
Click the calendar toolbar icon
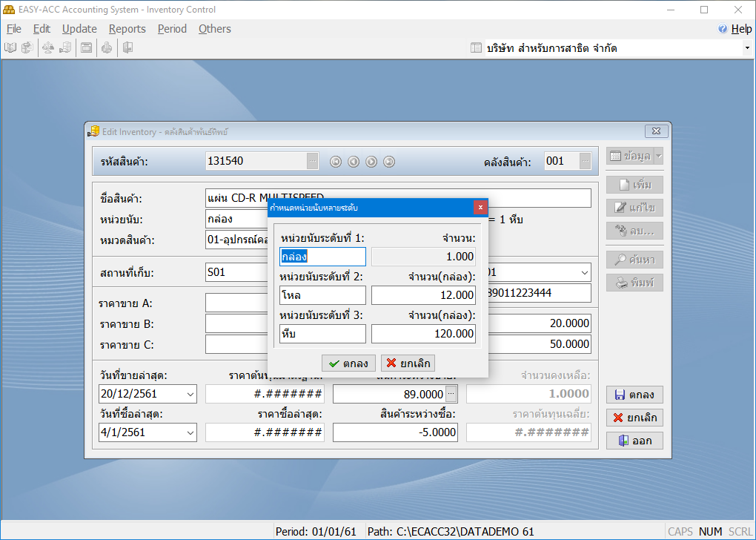87,48
